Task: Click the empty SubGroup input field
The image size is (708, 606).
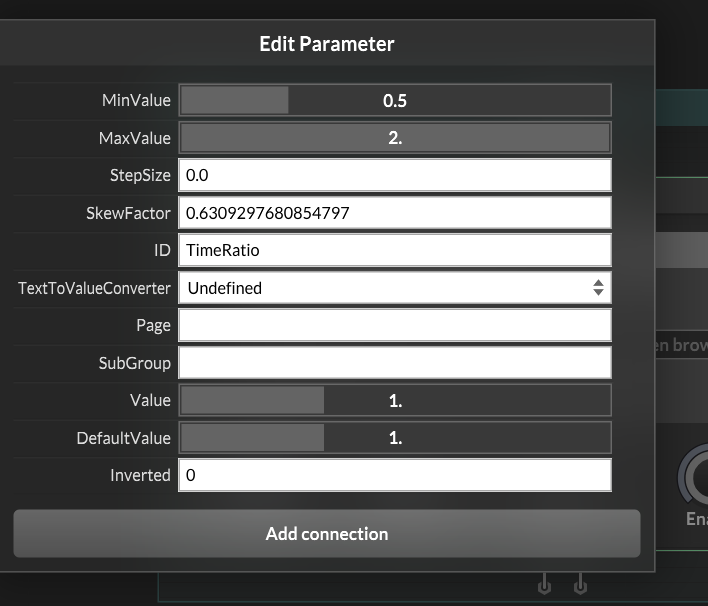Action: (x=394, y=363)
